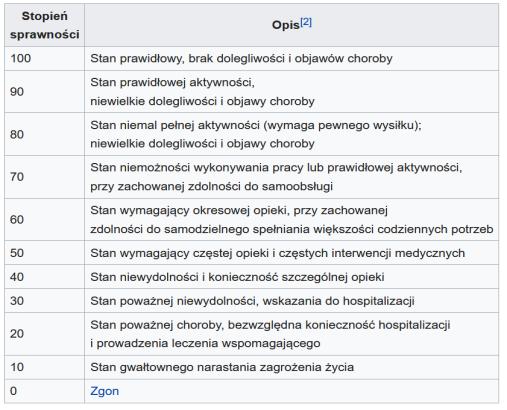Click the cell with value 10

[45, 367]
